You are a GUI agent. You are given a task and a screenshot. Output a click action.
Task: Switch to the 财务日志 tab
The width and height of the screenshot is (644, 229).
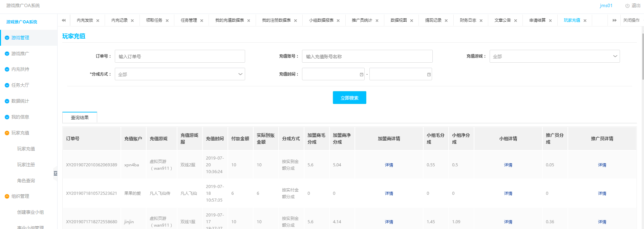(468, 20)
